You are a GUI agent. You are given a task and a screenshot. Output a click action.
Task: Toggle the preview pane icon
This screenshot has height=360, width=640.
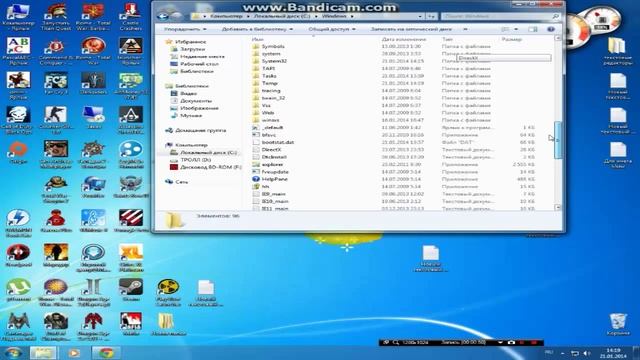pos(533,29)
